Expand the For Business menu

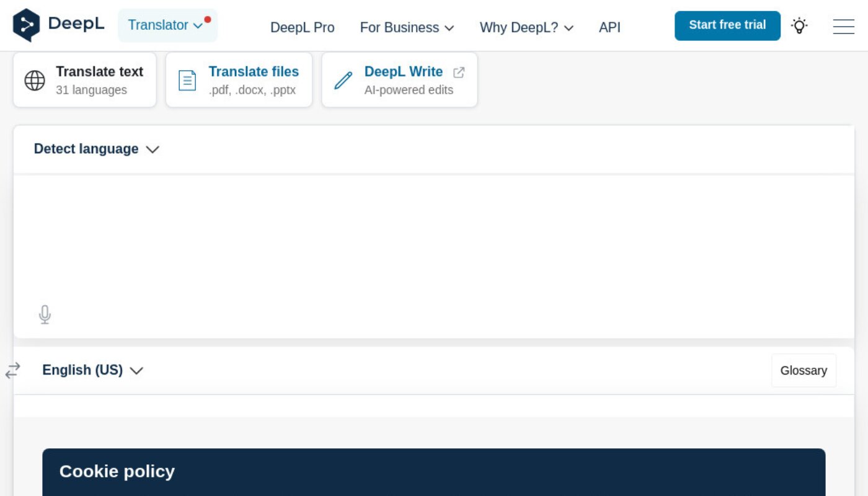pyautogui.click(x=407, y=27)
